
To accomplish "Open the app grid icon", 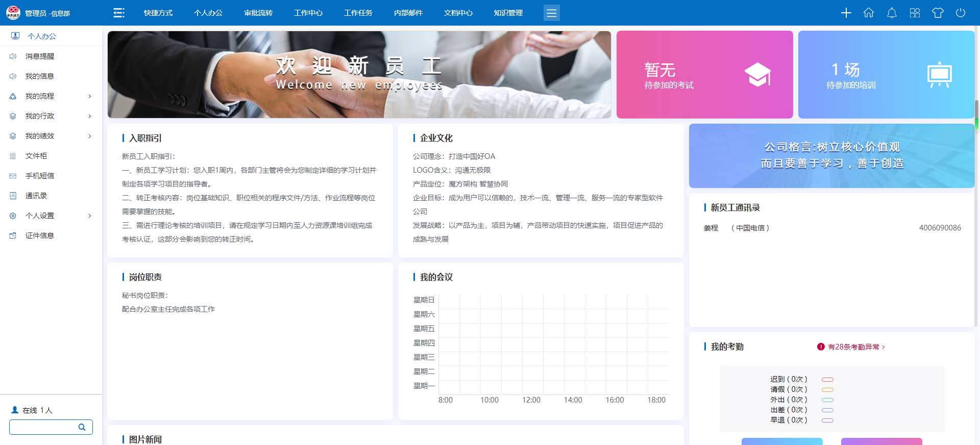I will [x=915, y=13].
